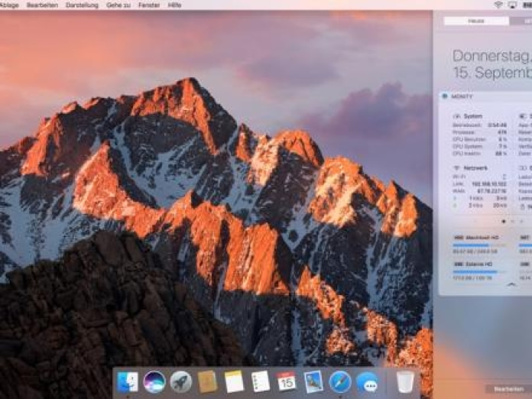The image size is (532, 399).
Task: Open the Bearbeiten menu in menu bar
Action: click(42, 5)
